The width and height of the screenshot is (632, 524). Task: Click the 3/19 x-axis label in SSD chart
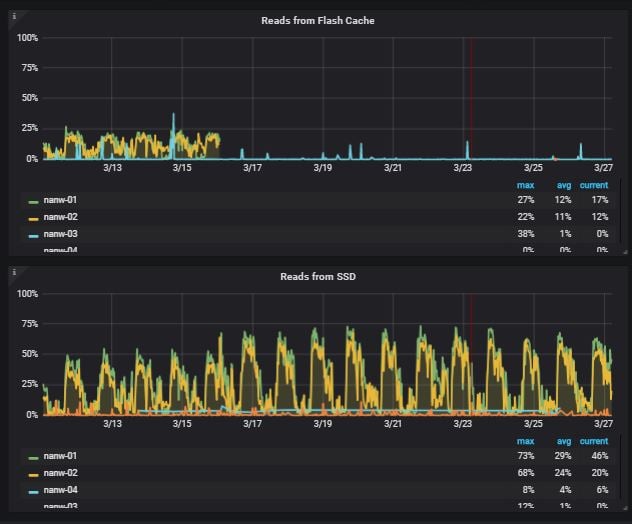coord(322,424)
